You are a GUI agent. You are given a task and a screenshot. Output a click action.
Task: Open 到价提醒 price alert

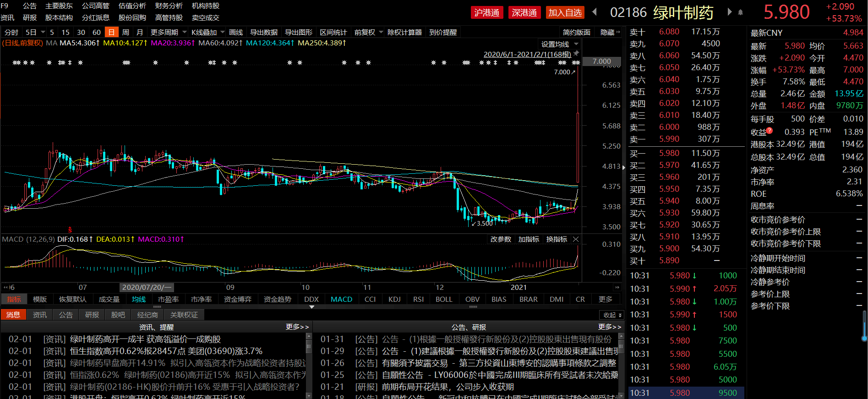(443, 32)
